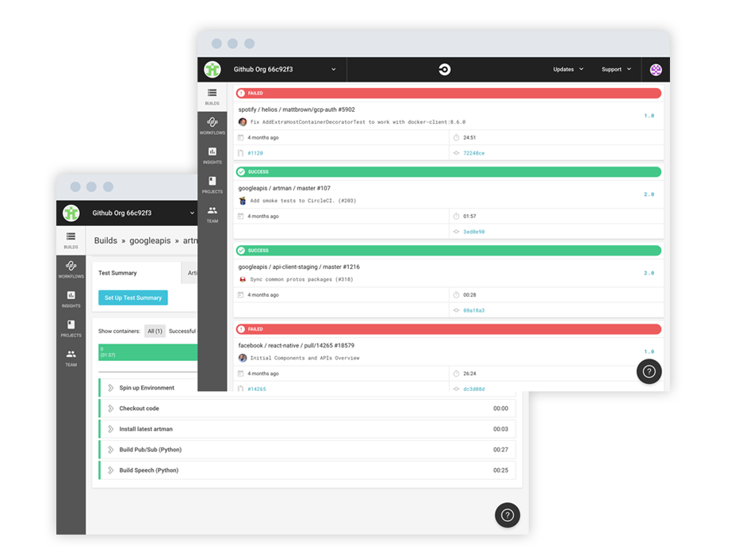Click 'Initial Components and APIs Overview' message
Image resolution: width=739 pixels, height=560 pixels.
(x=304, y=359)
